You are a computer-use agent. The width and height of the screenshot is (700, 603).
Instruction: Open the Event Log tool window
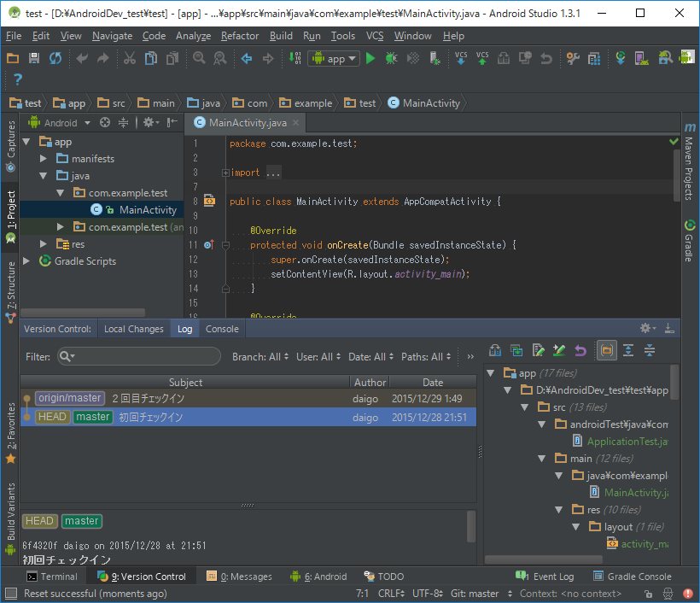click(545, 577)
